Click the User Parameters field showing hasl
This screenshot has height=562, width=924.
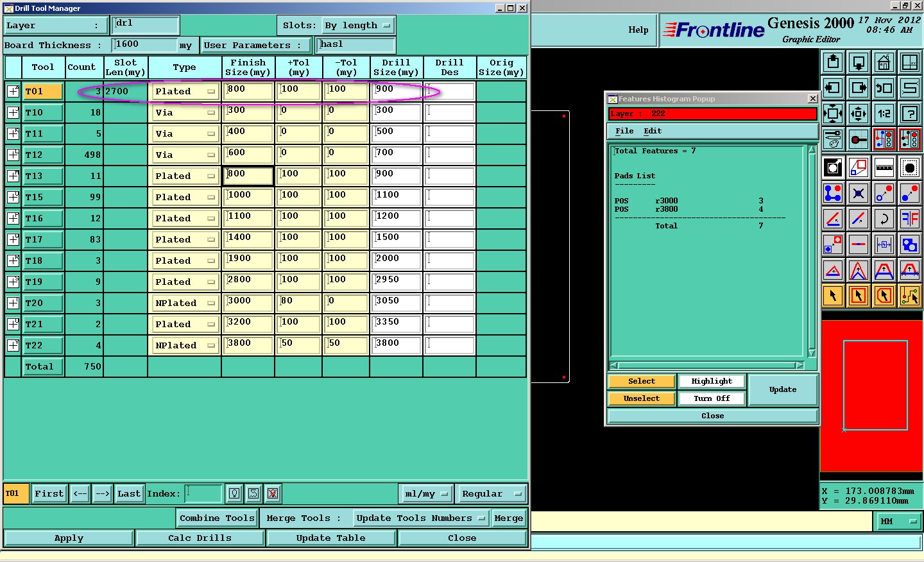click(356, 44)
